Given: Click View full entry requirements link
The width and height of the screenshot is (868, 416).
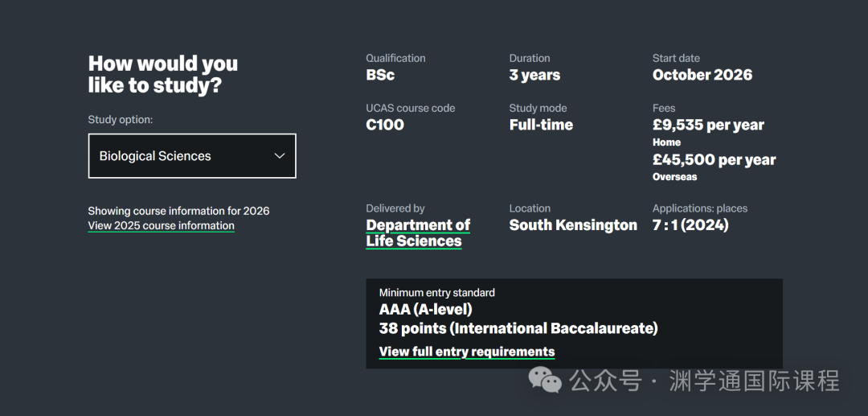Looking at the screenshot, I should [466, 352].
